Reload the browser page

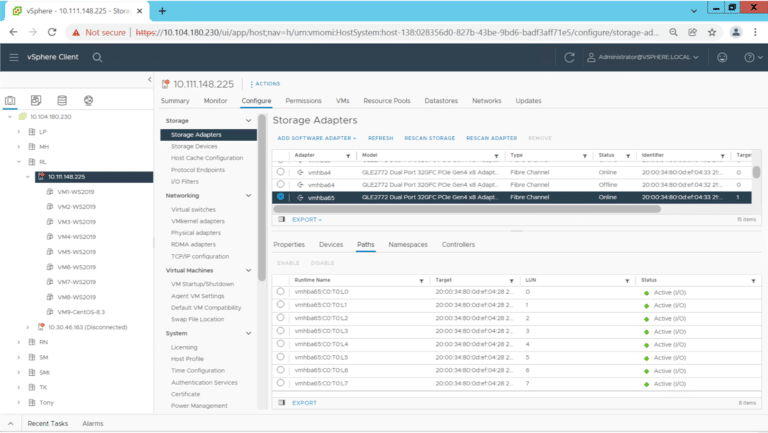pyautogui.click(x=52, y=32)
